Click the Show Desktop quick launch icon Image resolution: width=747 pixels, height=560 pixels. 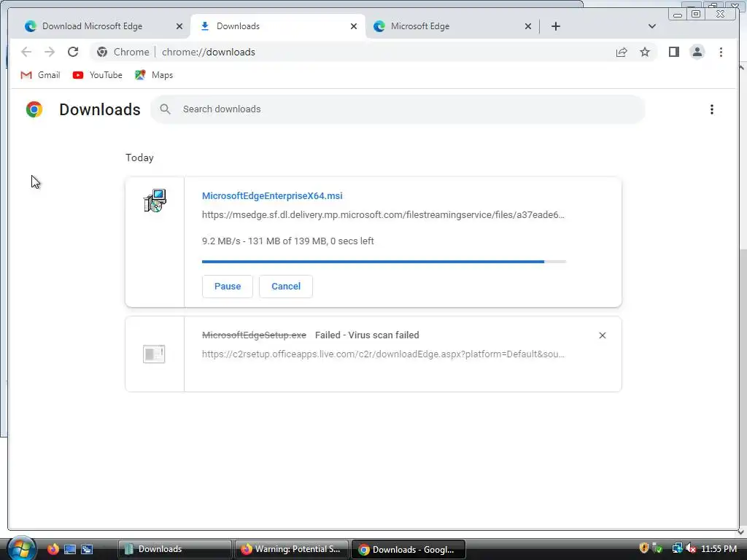[x=70, y=549]
